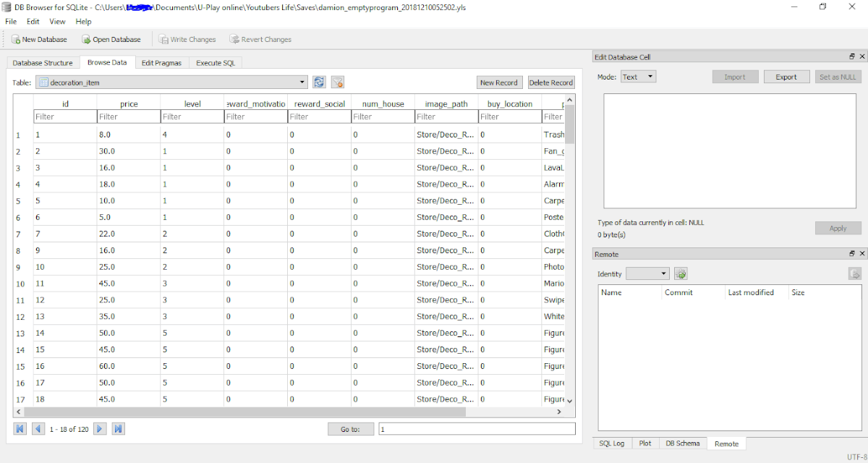Undock the Edit Database Cell panel
Image resolution: width=868 pixels, height=463 pixels.
pyautogui.click(x=852, y=56)
